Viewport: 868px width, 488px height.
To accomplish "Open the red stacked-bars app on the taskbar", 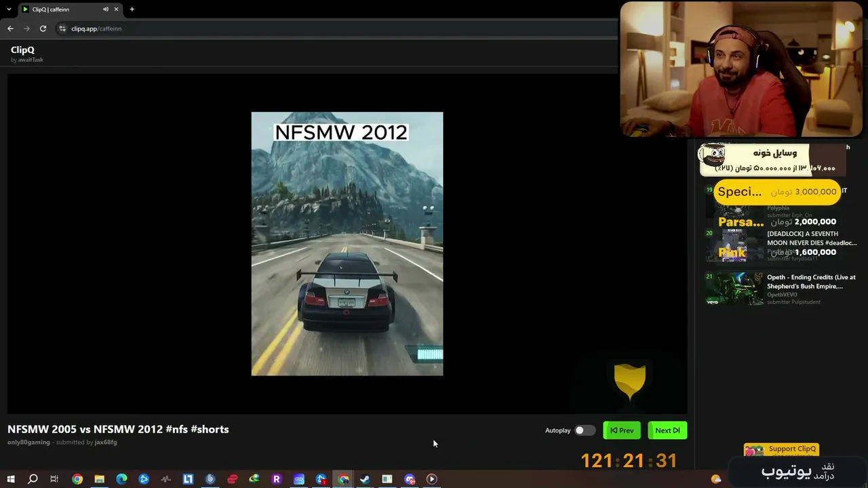I will pyautogui.click(x=232, y=479).
